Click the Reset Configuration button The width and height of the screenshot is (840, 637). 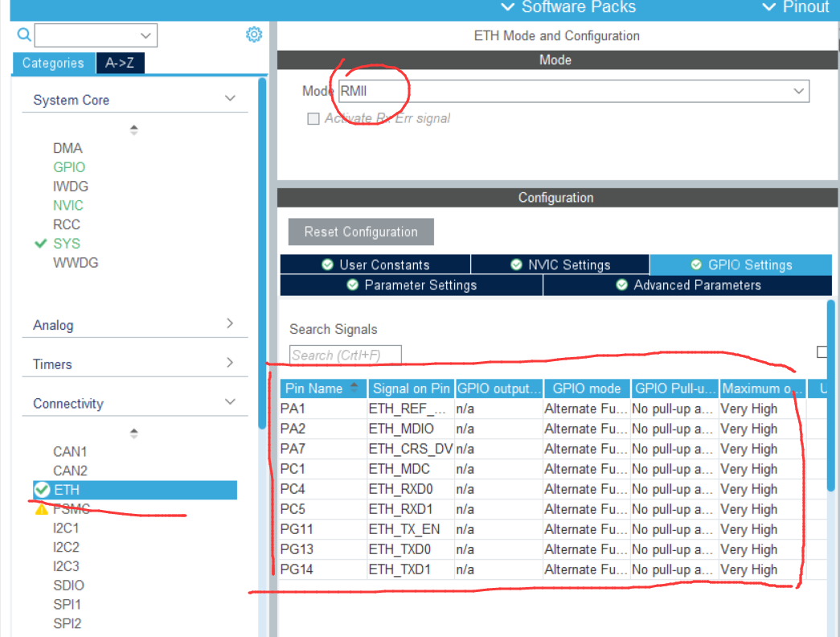pos(361,232)
